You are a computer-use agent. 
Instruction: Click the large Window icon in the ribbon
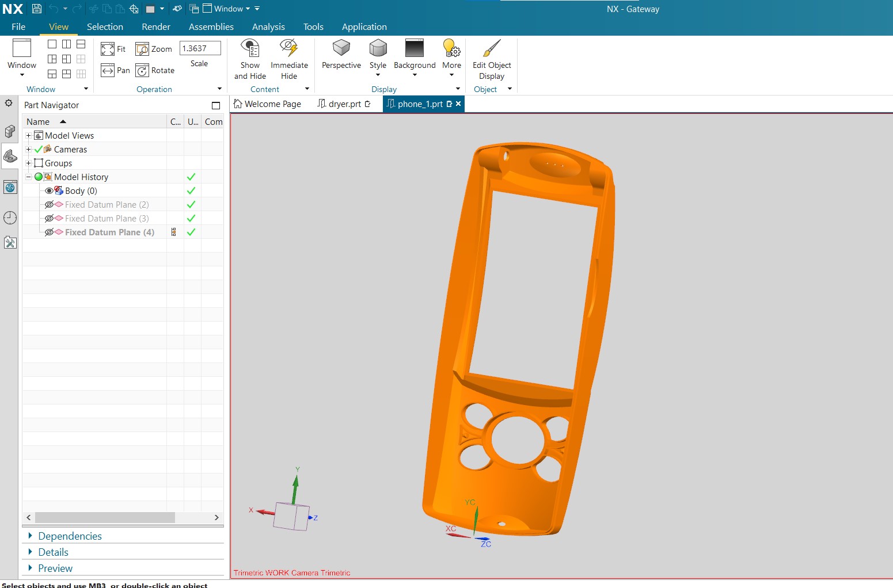pyautogui.click(x=22, y=48)
